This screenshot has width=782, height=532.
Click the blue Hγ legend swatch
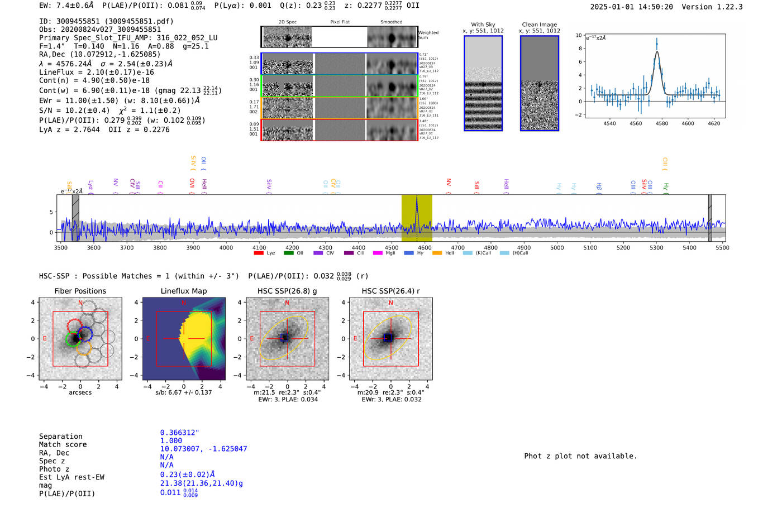click(x=409, y=253)
